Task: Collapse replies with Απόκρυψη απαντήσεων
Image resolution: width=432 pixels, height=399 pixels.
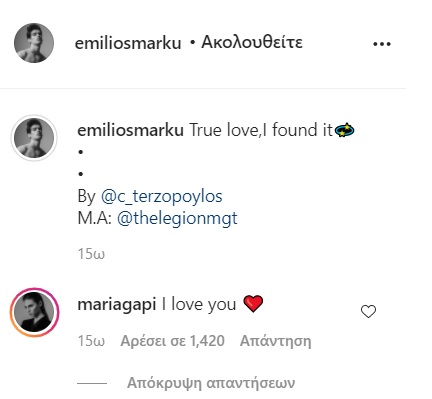Action: (211, 383)
